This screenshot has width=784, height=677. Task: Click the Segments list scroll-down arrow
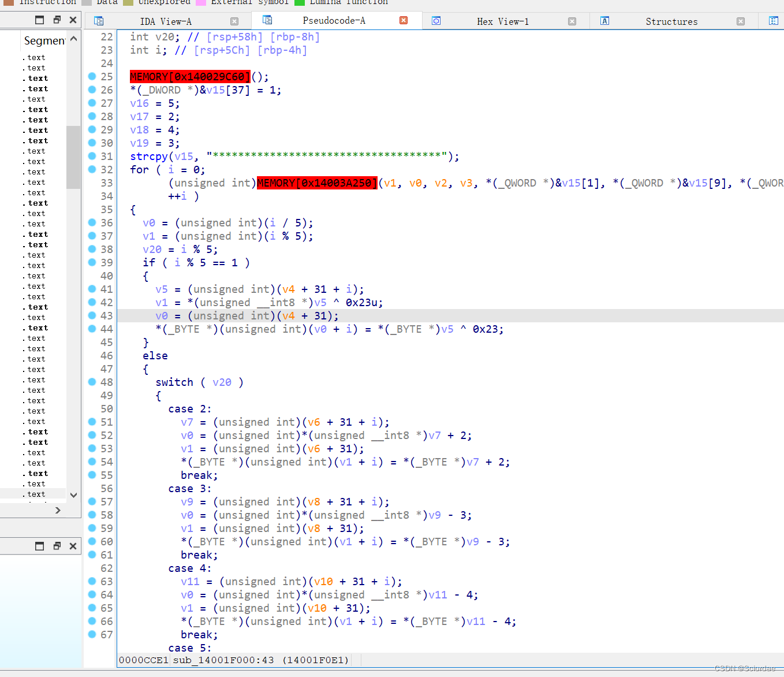coord(73,495)
